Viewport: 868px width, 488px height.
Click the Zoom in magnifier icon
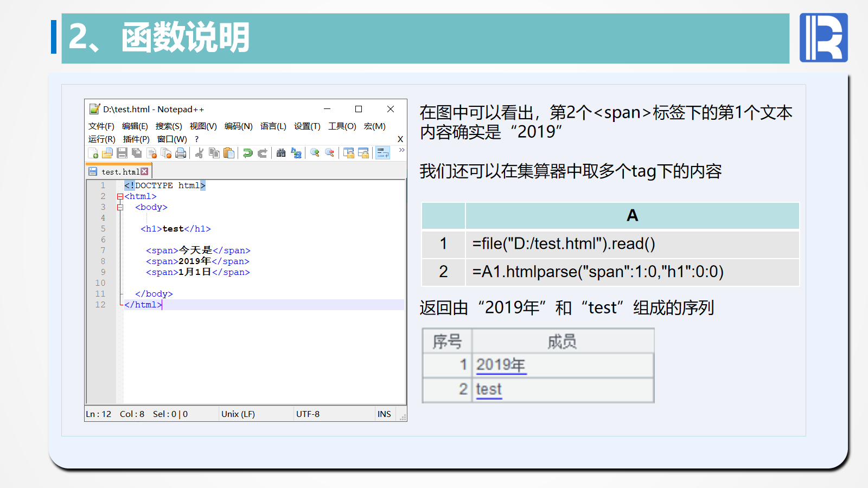[315, 153]
